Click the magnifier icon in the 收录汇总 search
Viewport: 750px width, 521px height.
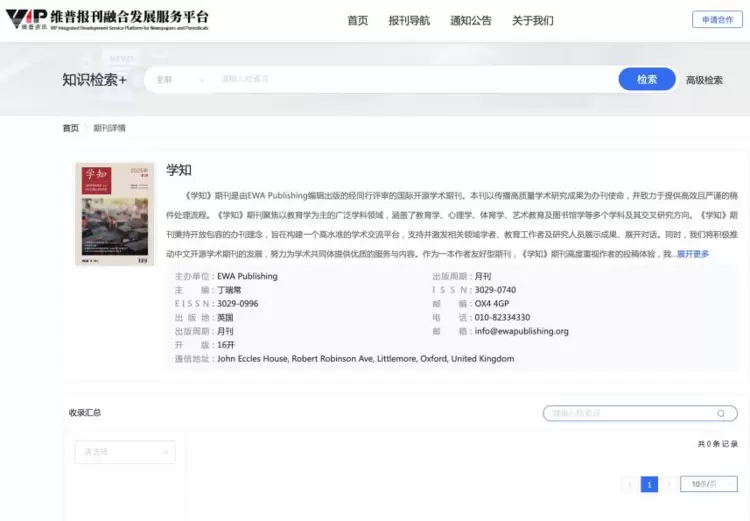click(x=720, y=413)
